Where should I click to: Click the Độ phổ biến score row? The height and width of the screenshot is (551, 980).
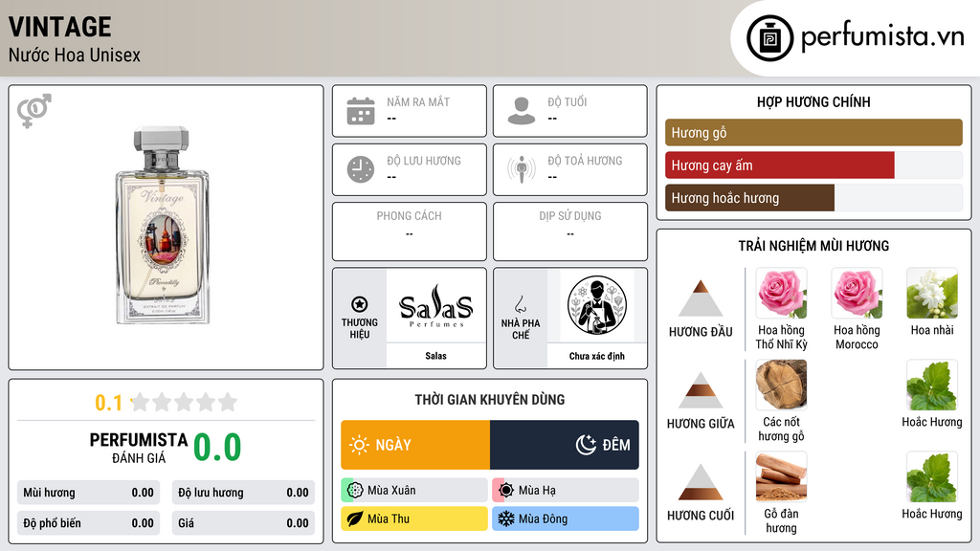[88, 523]
